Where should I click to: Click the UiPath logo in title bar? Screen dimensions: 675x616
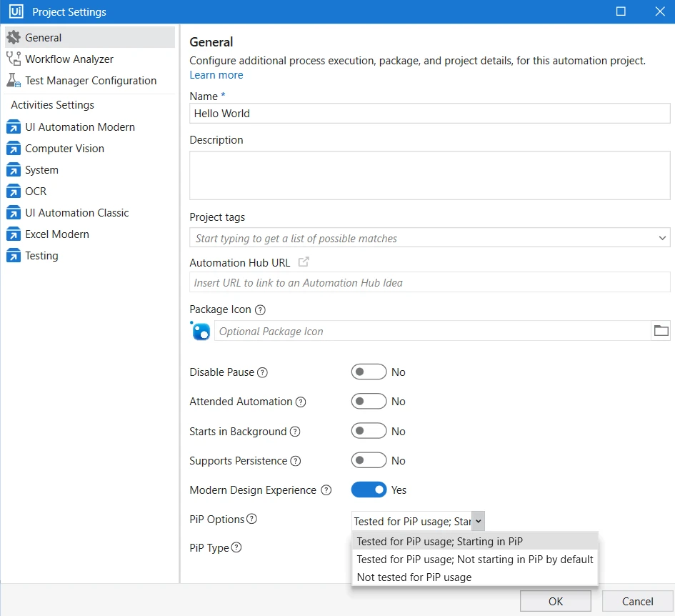click(16, 11)
